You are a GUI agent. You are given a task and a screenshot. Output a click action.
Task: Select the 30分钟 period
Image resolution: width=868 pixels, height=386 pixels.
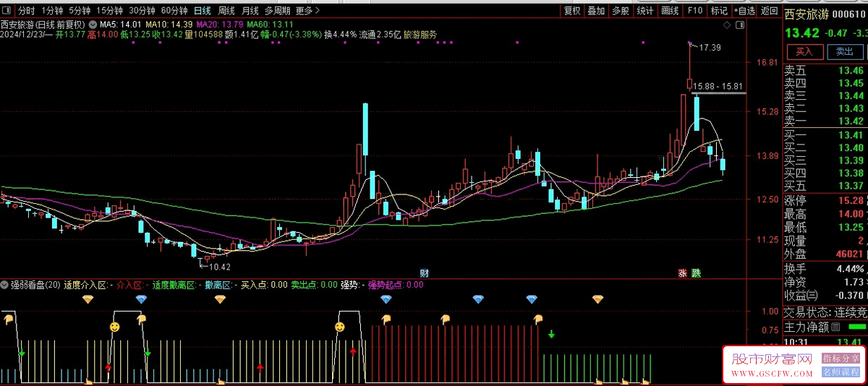142,11
